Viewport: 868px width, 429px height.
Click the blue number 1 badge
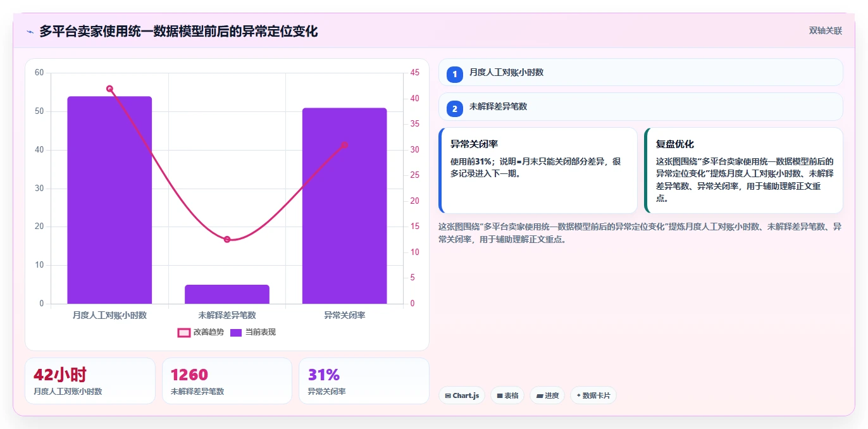click(x=455, y=74)
